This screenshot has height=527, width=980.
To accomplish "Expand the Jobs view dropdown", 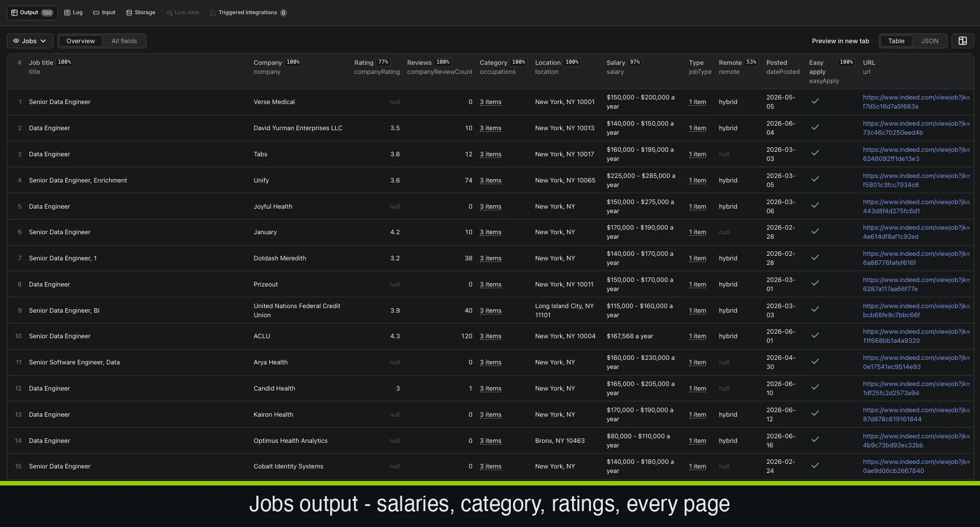I will point(30,41).
